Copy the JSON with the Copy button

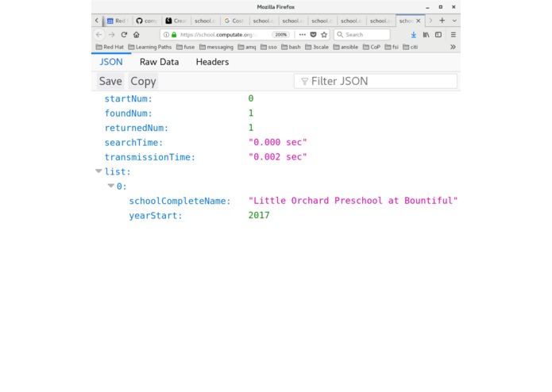click(x=143, y=81)
